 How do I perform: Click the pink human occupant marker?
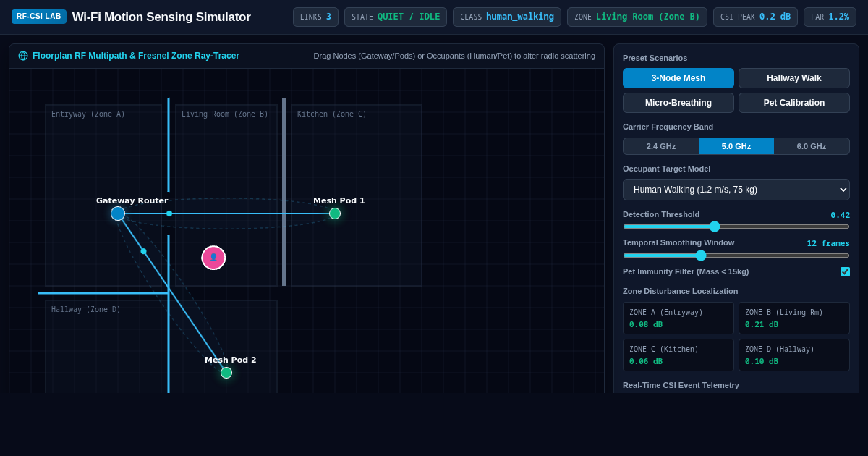(213, 258)
